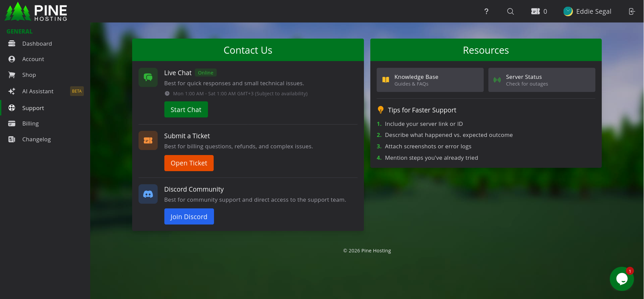This screenshot has height=299, width=644.
Task: Click the clock icon by chat hours
Action: click(167, 94)
